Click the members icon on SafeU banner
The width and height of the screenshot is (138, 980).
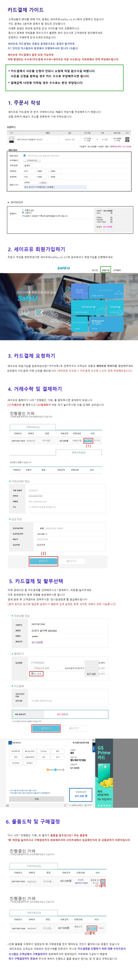click(x=25, y=313)
